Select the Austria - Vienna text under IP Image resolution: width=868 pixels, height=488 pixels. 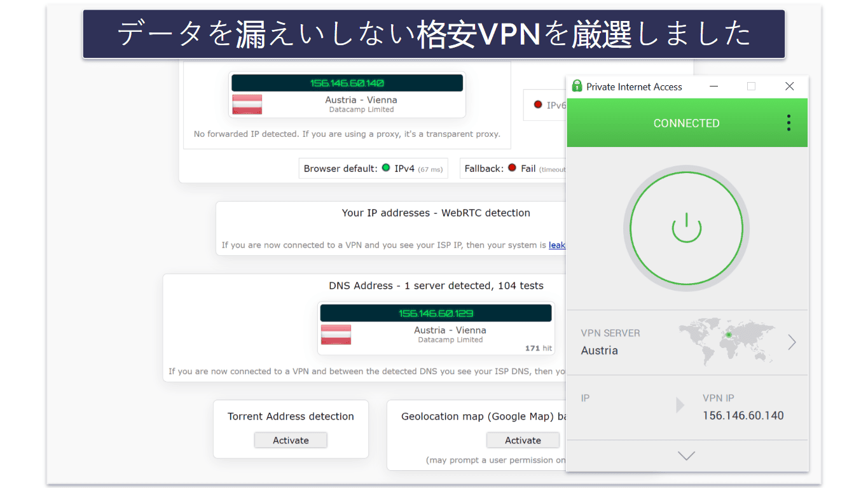pos(361,100)
